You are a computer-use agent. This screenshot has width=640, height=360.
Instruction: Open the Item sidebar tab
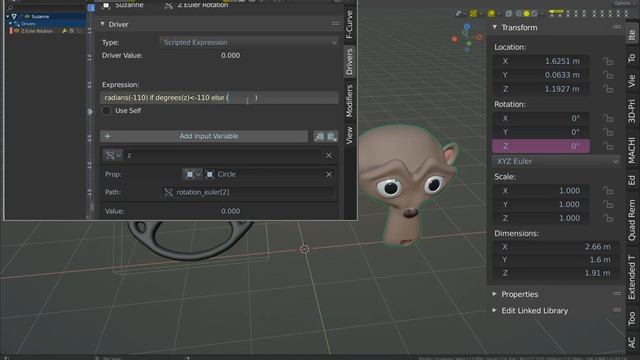(x=632, y=34)
